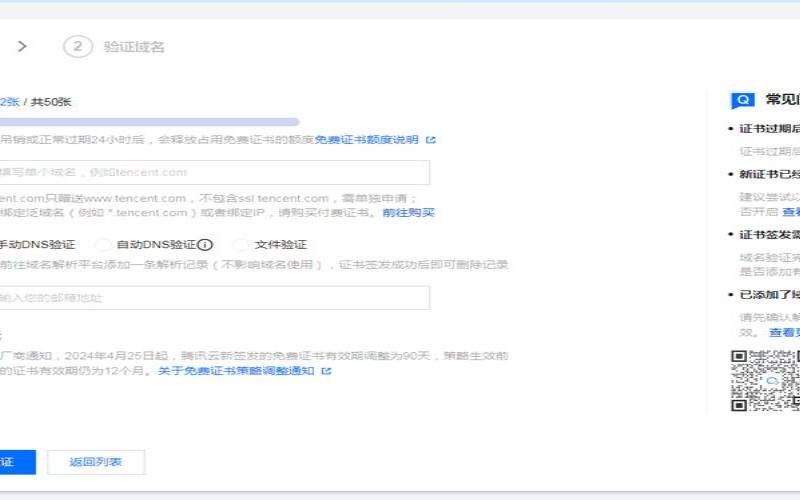Select the 自动DNS验证 radio button
Viewport: 800px width, 500px height.
pyautogui.click(x=103, y=245)
